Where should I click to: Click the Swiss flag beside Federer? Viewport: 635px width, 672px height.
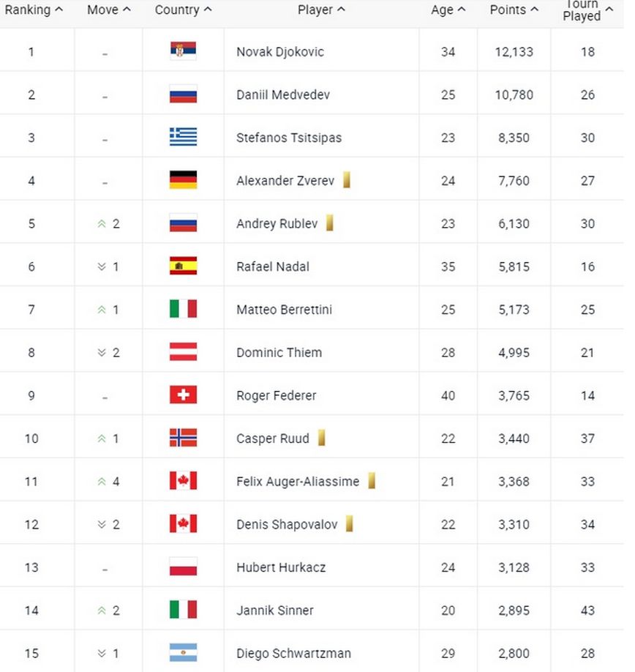point(183,395)
